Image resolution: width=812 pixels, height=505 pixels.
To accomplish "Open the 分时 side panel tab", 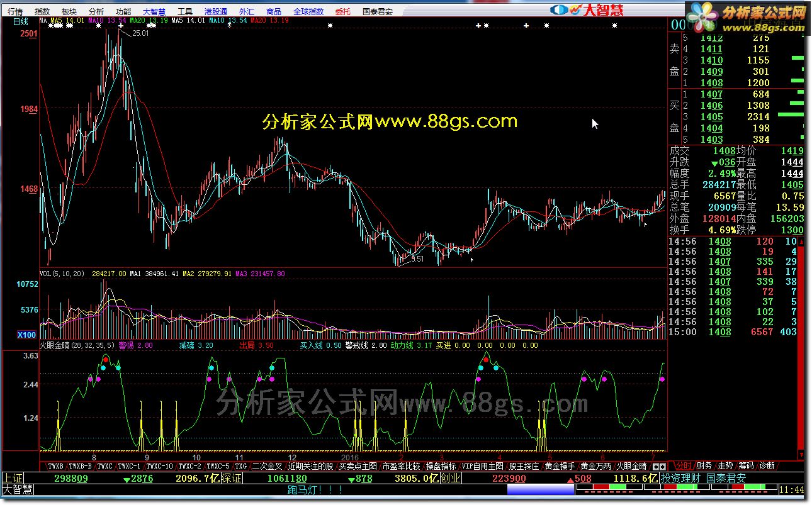I will [684, 465].
